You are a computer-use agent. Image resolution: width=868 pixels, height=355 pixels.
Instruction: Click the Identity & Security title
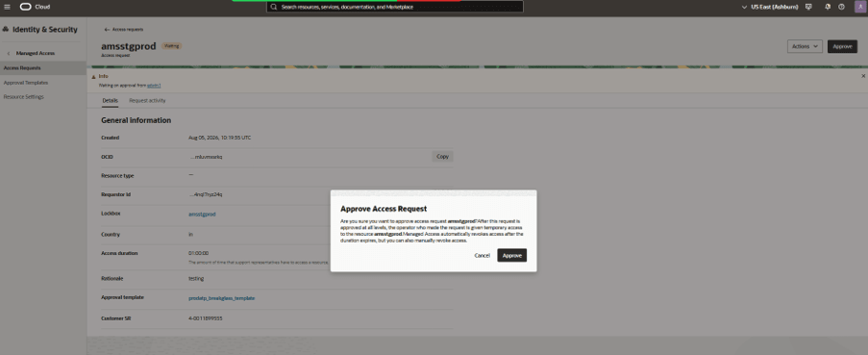(x=45, y=30)
